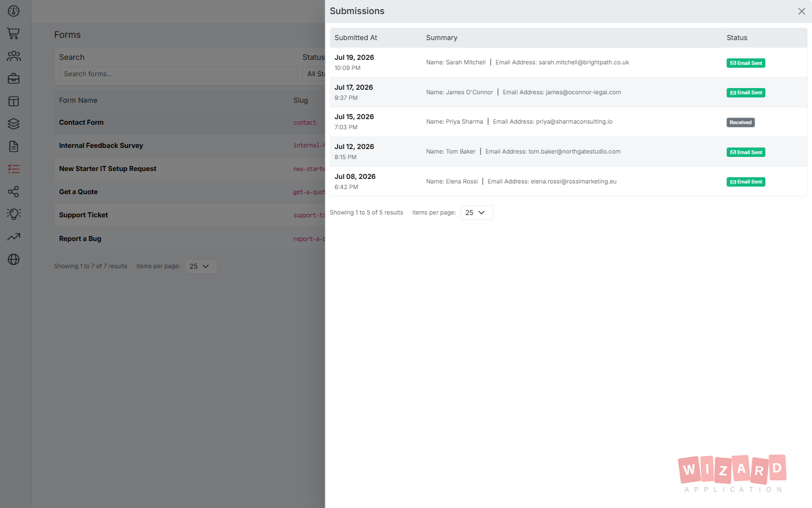Open the checklist forms icon in sidebar
The height and width of the screenshot is (508, 812).
pos(14,169)
